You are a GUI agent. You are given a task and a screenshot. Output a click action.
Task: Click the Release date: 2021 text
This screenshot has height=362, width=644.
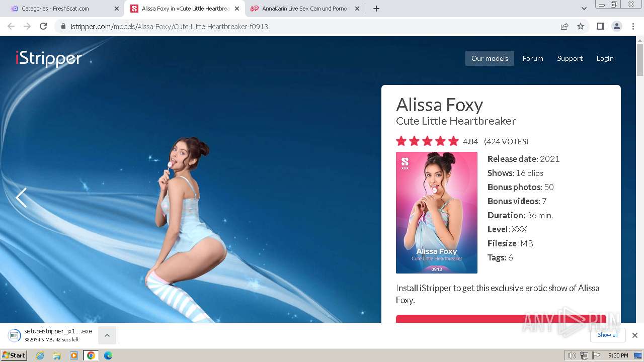[523, 159]
